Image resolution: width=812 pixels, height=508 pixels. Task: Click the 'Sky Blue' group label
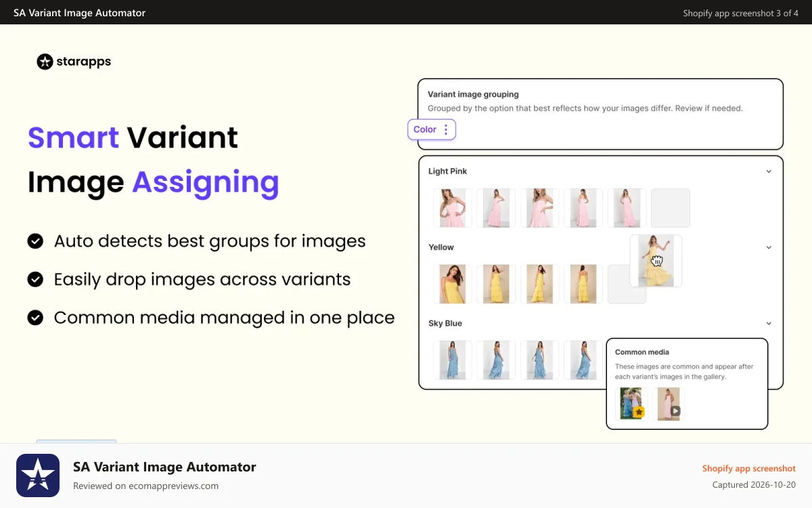(445, 323)
